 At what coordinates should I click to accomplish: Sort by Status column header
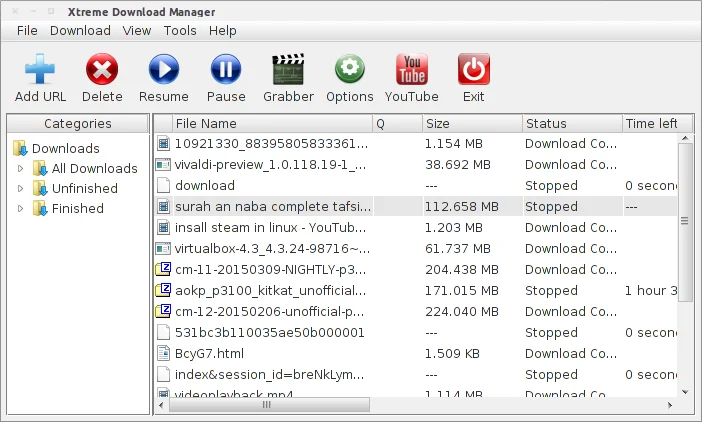[572, 124]
